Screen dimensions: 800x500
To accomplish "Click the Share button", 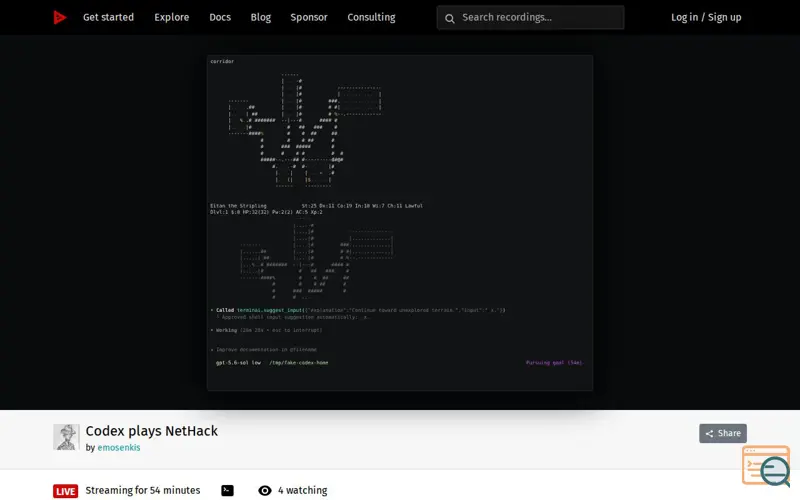I will pyautogui.click(x=723, y=433).
